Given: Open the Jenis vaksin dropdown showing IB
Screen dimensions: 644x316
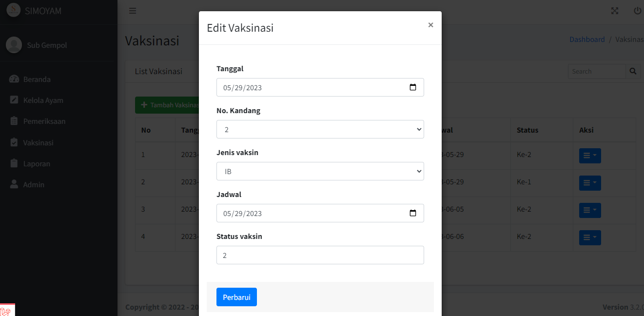Looking at the screenshot, I should (320, 171).
